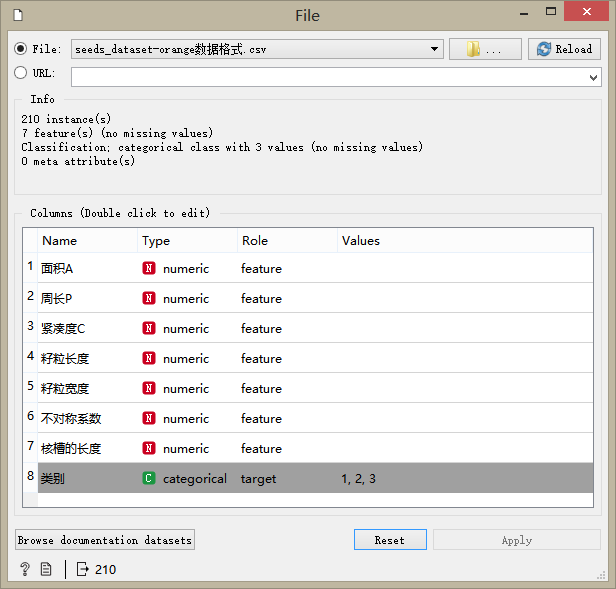Reload the data file
Image resolution: width=616 pixels, height=589 pixels.
click(564, 49)
